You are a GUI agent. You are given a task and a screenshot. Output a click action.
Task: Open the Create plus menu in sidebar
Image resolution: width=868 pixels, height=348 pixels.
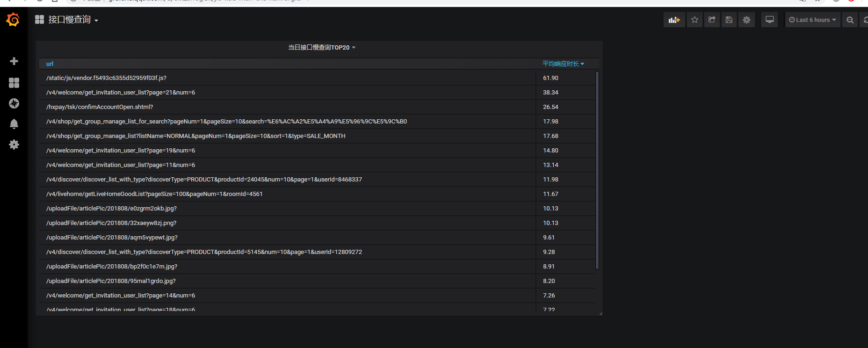click(14, 61)
